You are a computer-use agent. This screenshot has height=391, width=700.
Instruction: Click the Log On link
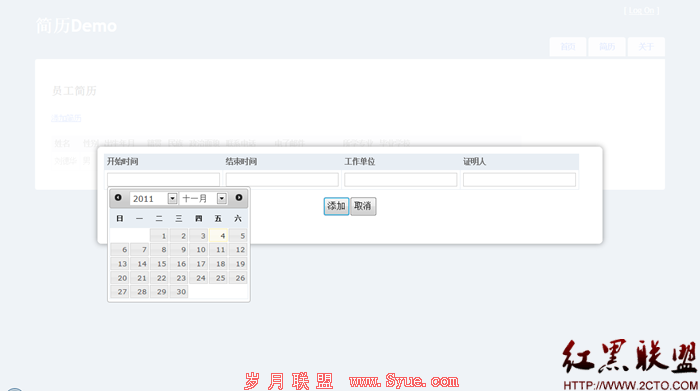(x=642, y=11)
